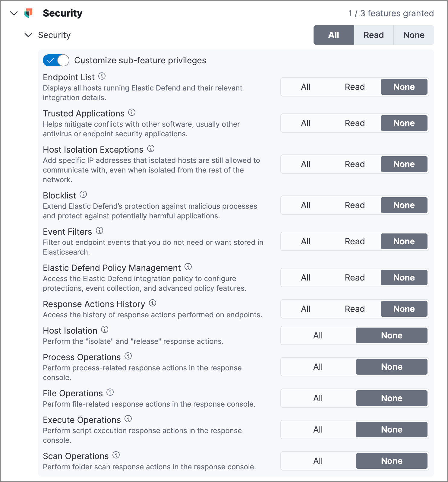Viewport: 448px width, 482px height.
Task: Open the Scan Operations info icon
Action: click(x=116, y=455)
